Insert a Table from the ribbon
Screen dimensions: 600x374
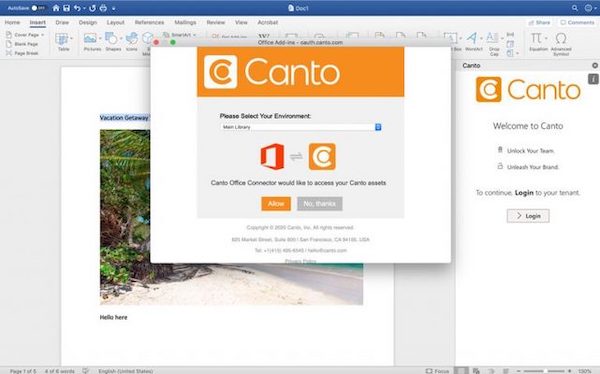[x=62, y=42]
